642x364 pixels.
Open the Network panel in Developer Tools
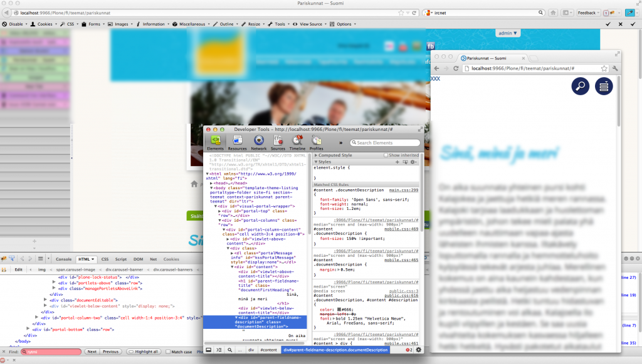(258, 143)
